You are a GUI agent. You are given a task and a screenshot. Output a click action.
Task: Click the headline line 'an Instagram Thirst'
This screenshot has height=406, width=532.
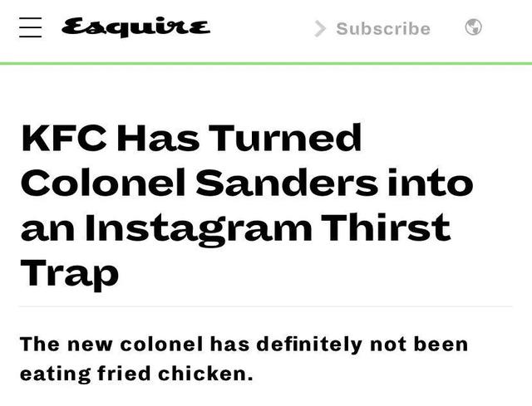234,227
